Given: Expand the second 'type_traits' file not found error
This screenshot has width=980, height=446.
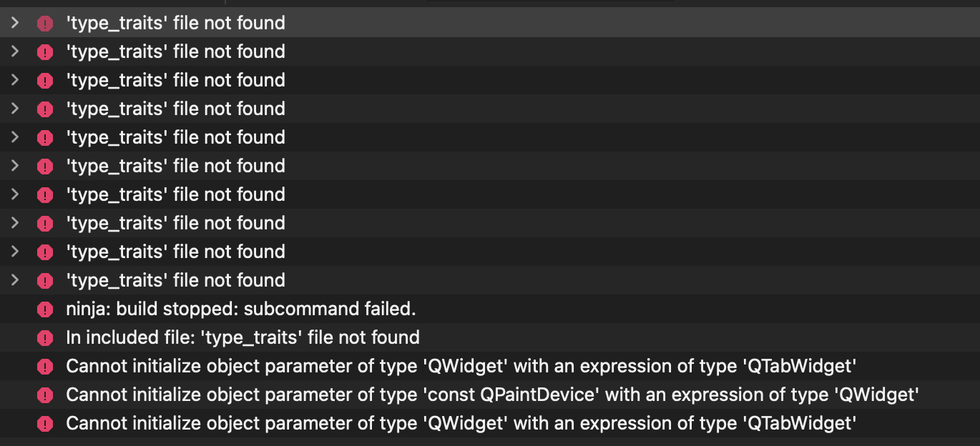Looking at the screenshot, I should [x=14, y=51].
